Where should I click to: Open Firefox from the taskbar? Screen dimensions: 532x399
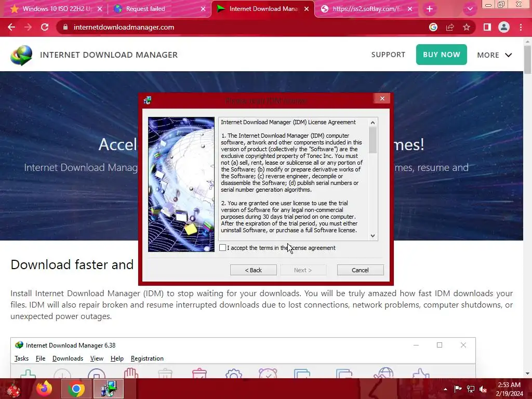[45, 389]
